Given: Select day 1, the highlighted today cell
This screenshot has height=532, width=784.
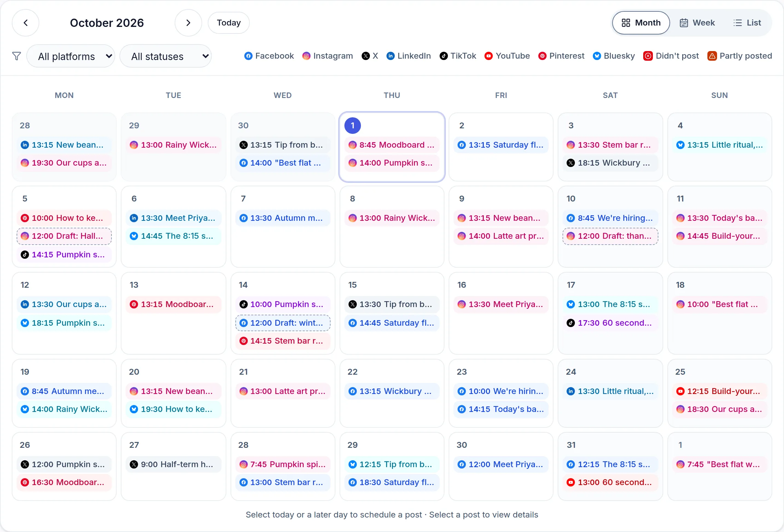Looking at the screenshot, I should [x=392, y=147].
